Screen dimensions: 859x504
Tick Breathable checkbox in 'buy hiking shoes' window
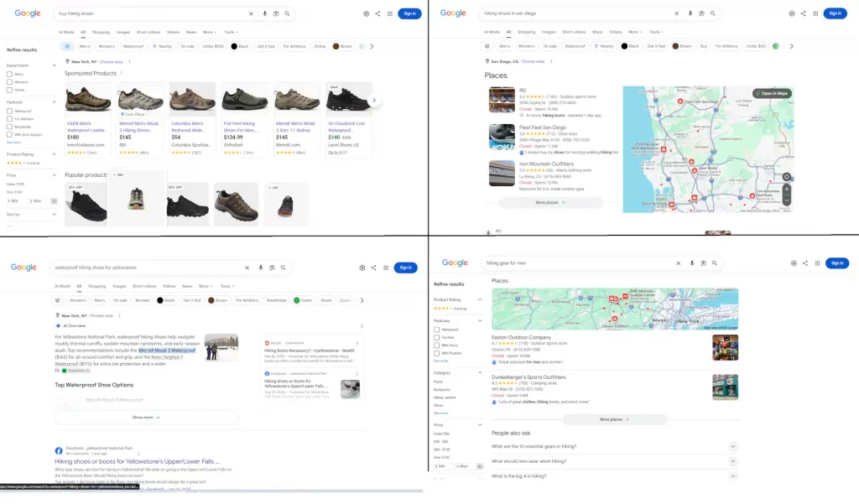coord(9,127)
